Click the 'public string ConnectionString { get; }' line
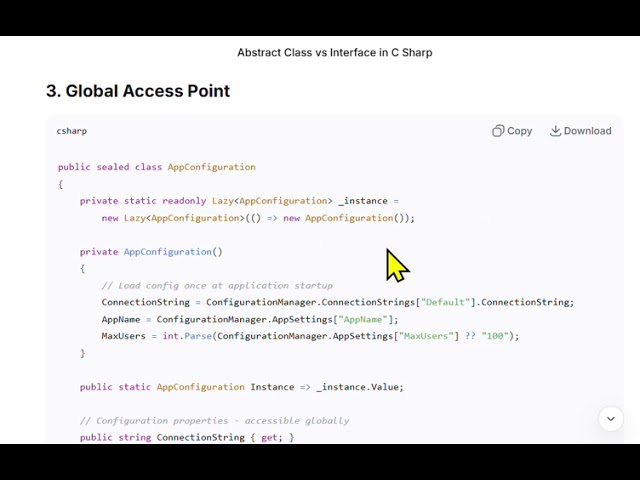This screenshot has width=640, height=480. pos(187,438)
